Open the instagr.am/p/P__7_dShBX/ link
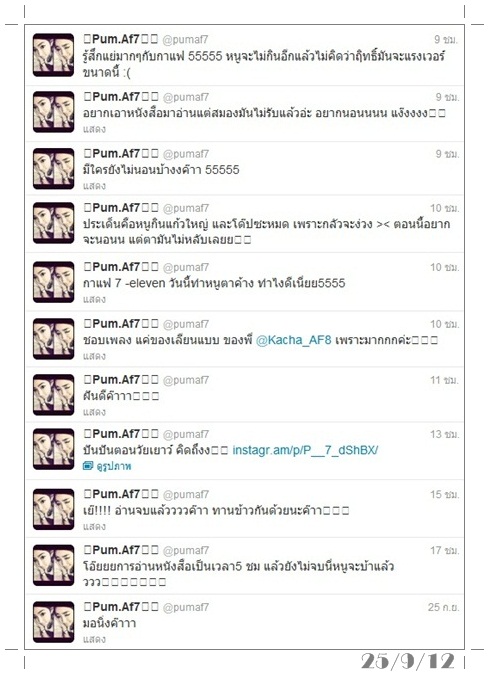The height and width of the screenshot is (674, 489). (x=305, y=450)
